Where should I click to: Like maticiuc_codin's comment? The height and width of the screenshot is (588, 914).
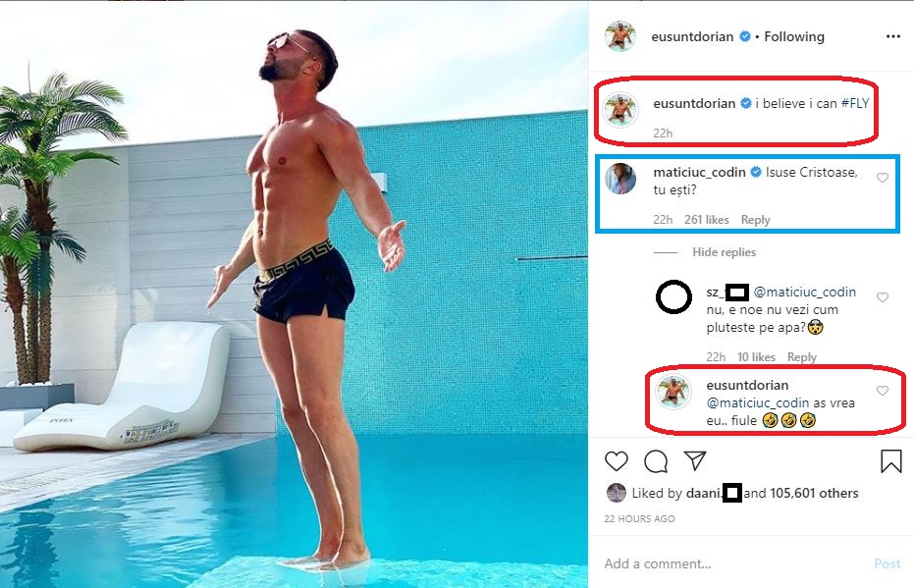point(882,179)
